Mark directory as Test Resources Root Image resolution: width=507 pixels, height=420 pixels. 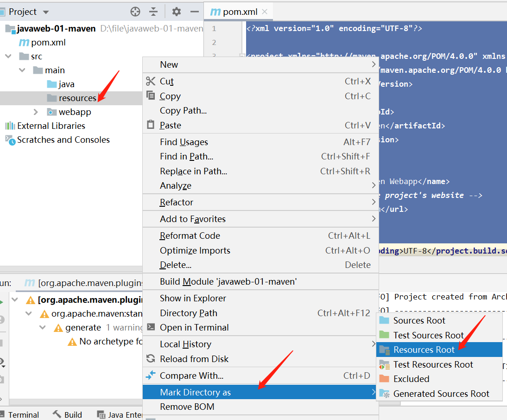(x=439, y=365)
